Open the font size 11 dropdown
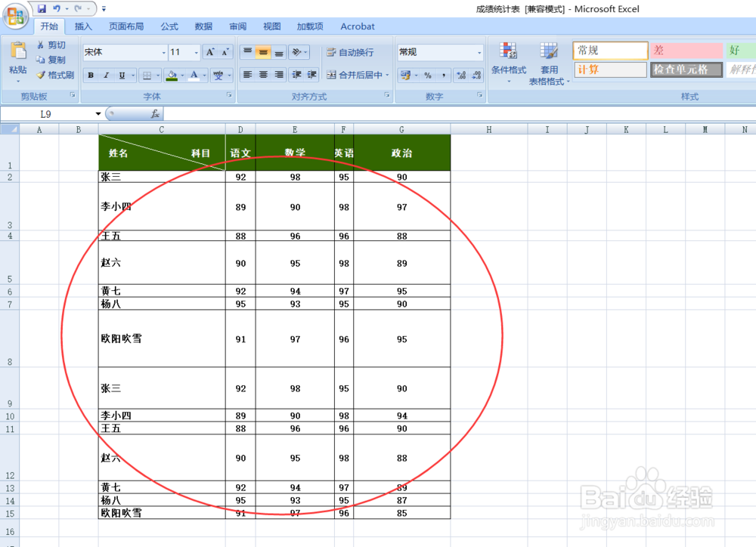Viewport: 756px width, 547px height. 197,53
